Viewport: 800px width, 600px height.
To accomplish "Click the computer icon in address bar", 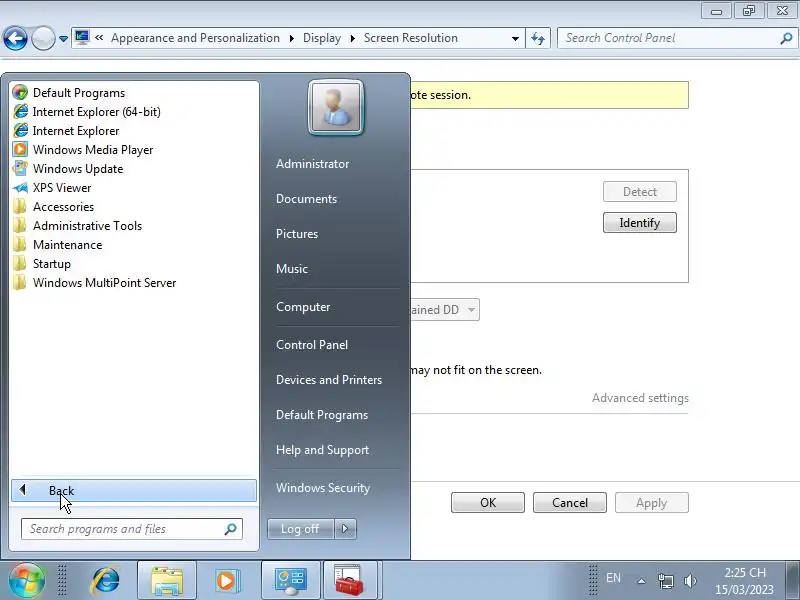I will [82, 38].
